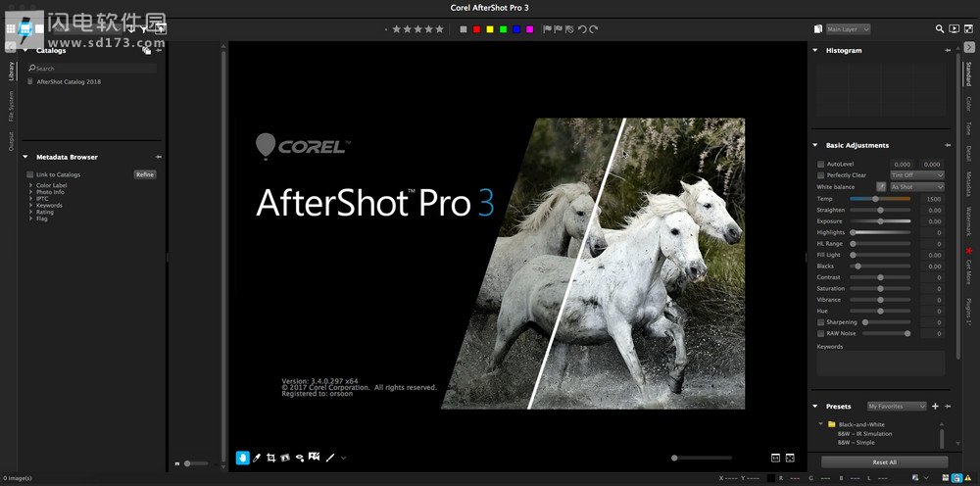Click the Undo arrow in top toolbar
Screen dimensions: 980x486
tap(582, 29)
